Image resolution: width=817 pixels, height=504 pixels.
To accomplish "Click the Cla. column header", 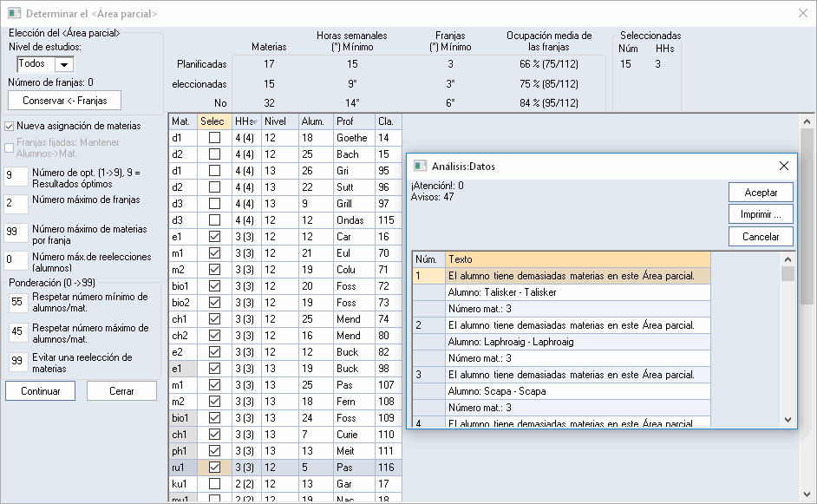I will click(389, 121).
